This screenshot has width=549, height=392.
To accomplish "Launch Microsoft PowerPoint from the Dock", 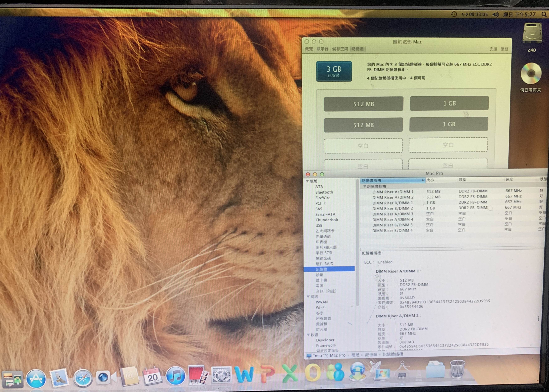I will pyautogui.click(x=268, y=374).
